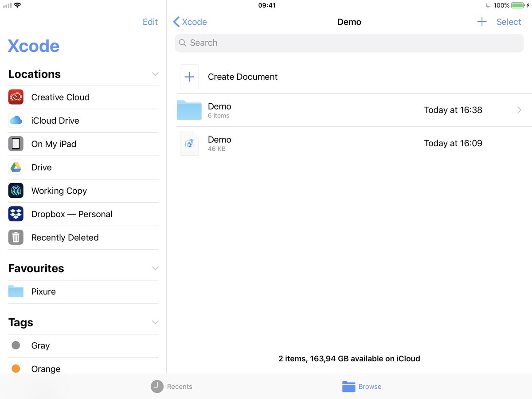532x399 pixels.
Task: Tap the 09:41 clock in the status bar
Action: tap(267, 5)
